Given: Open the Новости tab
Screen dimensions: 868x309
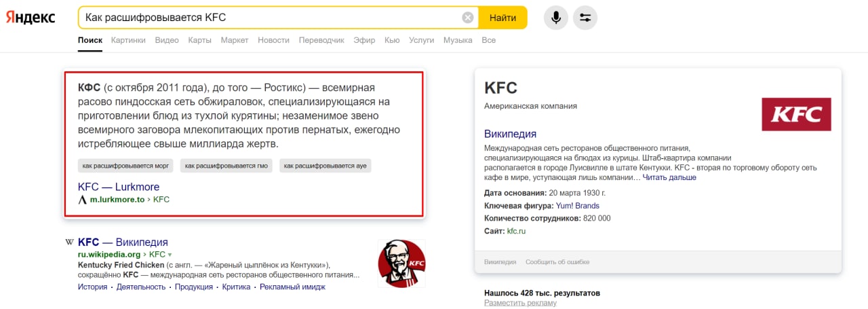Looking at the screenshot, I should click(x=273, y=40).
